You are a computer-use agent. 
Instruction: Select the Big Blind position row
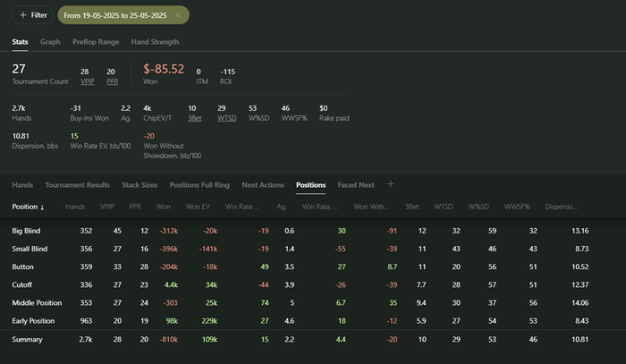coord(30,231)
